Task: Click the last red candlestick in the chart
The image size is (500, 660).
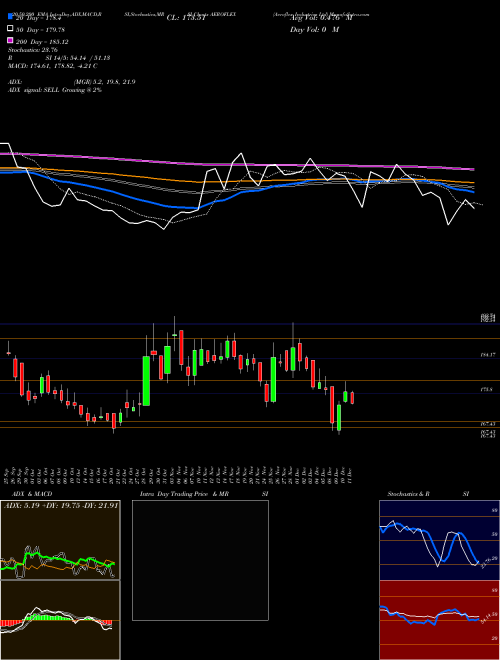Action: (x=352, y=398)
